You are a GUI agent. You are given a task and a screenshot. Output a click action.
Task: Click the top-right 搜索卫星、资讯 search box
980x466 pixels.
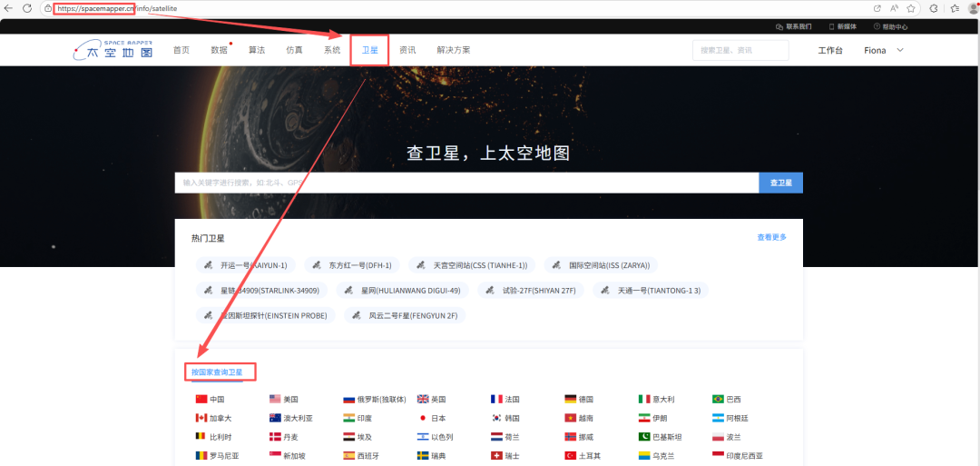740,51
